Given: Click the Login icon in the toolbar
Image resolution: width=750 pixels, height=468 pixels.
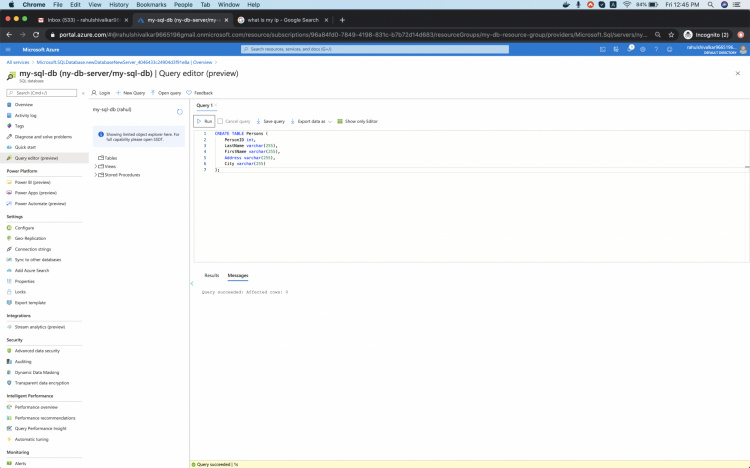Looking at the screenshot, I should click(95, 92).
